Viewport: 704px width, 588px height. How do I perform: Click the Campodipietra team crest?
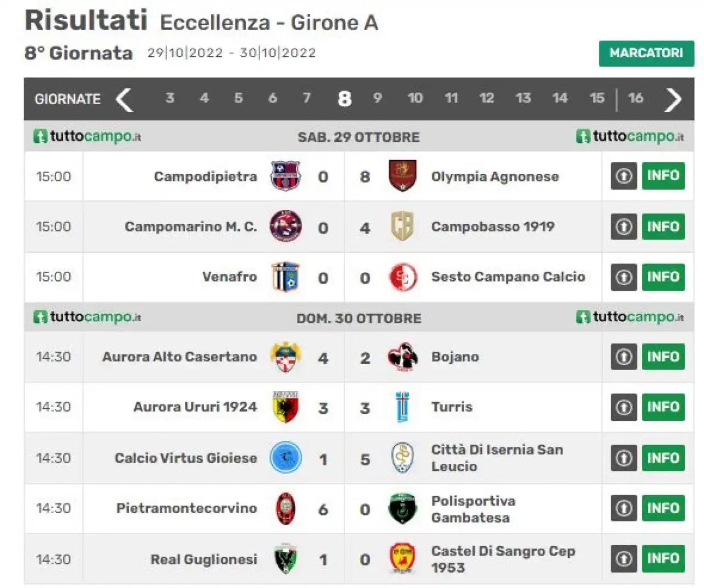pos(285,176)
